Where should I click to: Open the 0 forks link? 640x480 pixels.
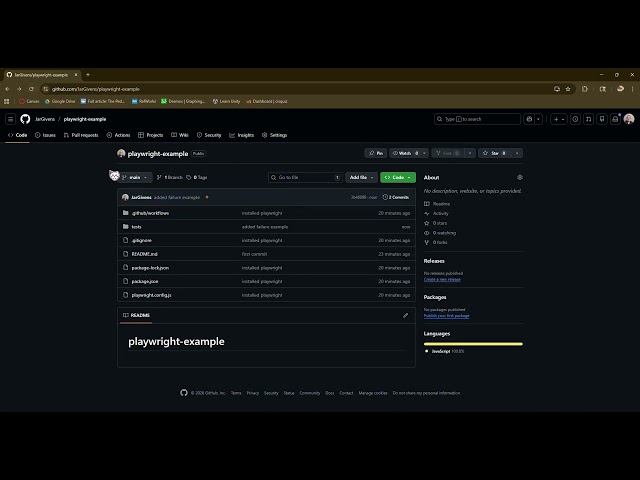tap(436, 242)
